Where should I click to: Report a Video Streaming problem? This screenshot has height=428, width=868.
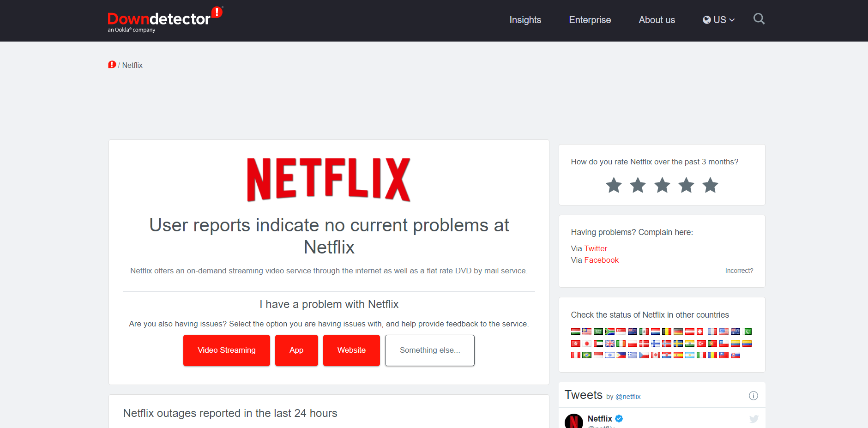[x=226, y=350]
